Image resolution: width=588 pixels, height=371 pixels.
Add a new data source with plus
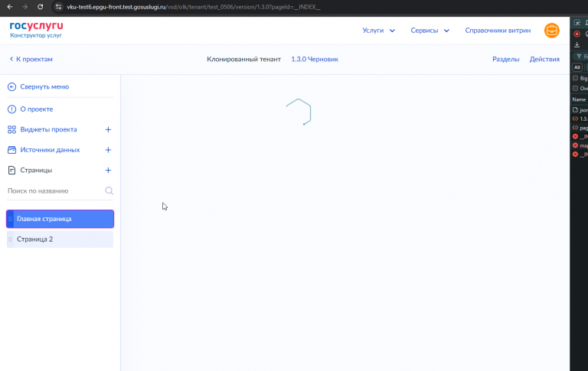[108, 150]
